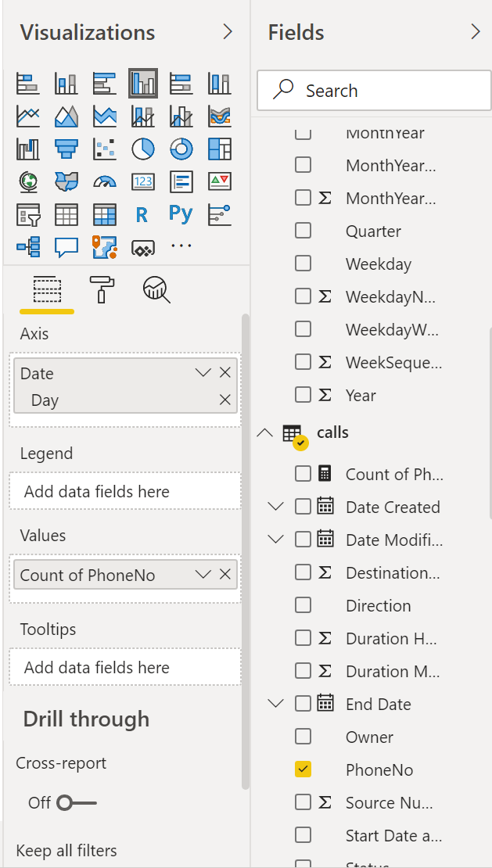Collapse the Visualizations pane
The height and width of the screenshot is (868, 492).
[228, 32]
